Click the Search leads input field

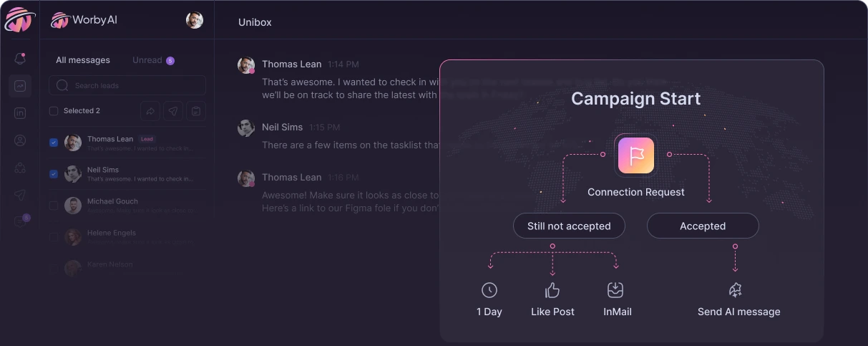(129, 86)
